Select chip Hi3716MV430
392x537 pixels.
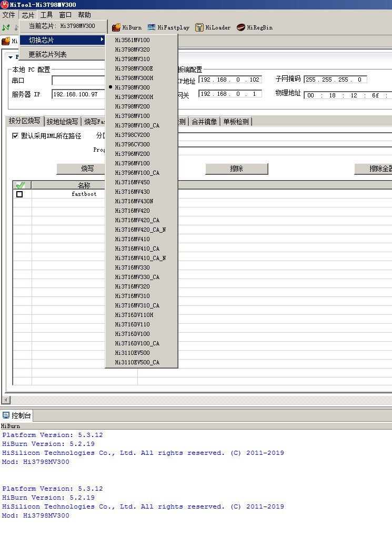[142, 192]
